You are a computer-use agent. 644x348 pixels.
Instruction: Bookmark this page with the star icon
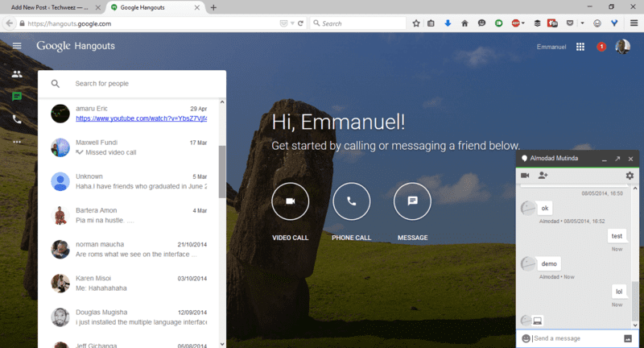coord(416,23)
